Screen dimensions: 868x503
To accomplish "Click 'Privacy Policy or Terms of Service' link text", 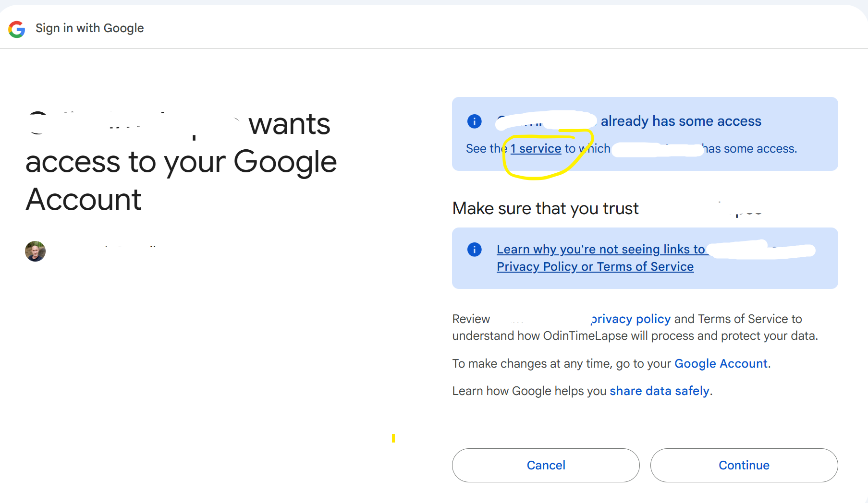I will pos(595,267).
